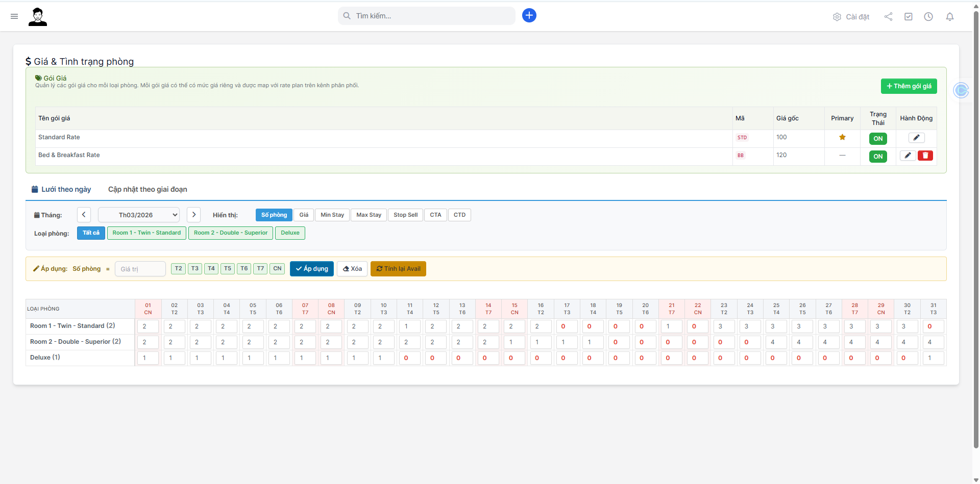The image size is (980, 484).
Task: Click the hamburger menu icon top left
Action: click(x=14, y=16)
